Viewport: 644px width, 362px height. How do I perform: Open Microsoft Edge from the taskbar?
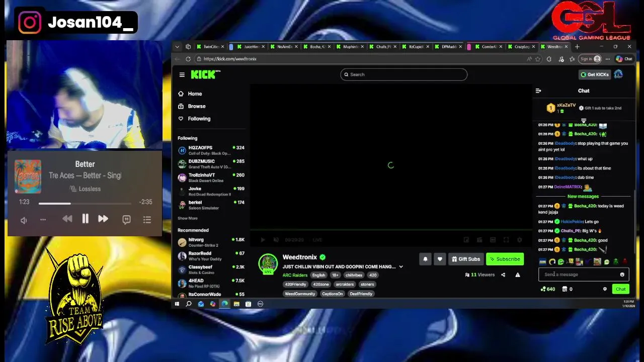tap(224, 304)
